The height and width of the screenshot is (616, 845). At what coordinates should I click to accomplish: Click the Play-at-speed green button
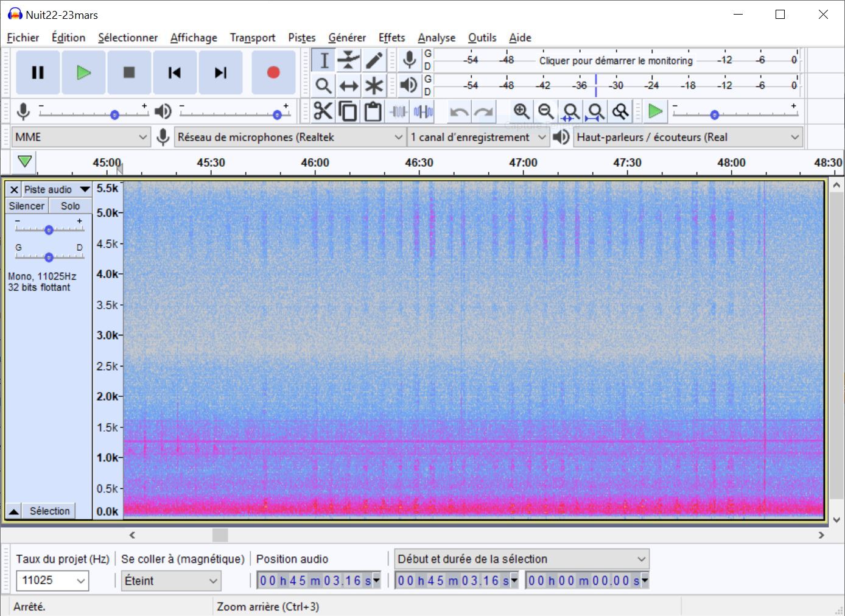tap(656, 111)
